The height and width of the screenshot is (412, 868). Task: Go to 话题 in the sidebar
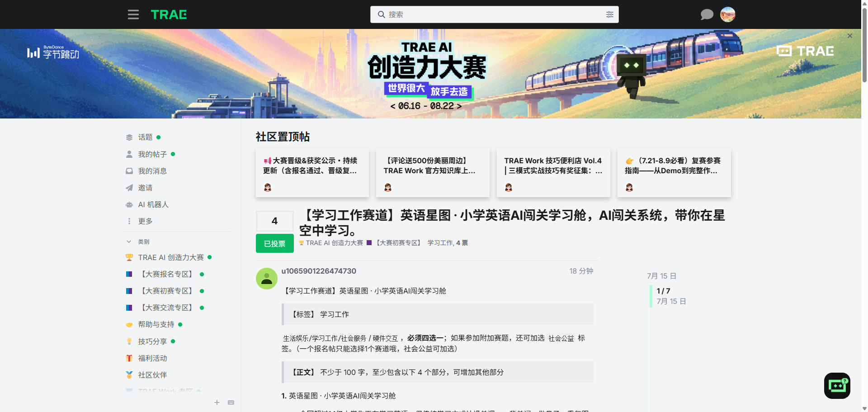click(x=145, y=137)
